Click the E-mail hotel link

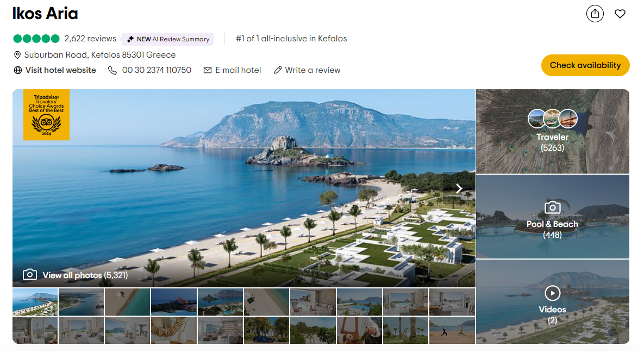238,70
